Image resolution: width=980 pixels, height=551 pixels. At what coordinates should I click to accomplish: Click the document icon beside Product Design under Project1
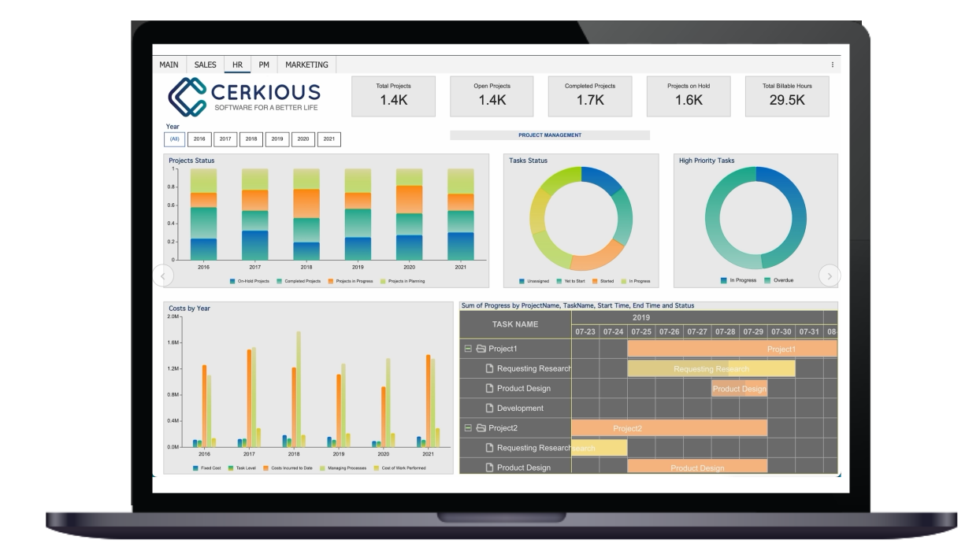click(489, 387)
